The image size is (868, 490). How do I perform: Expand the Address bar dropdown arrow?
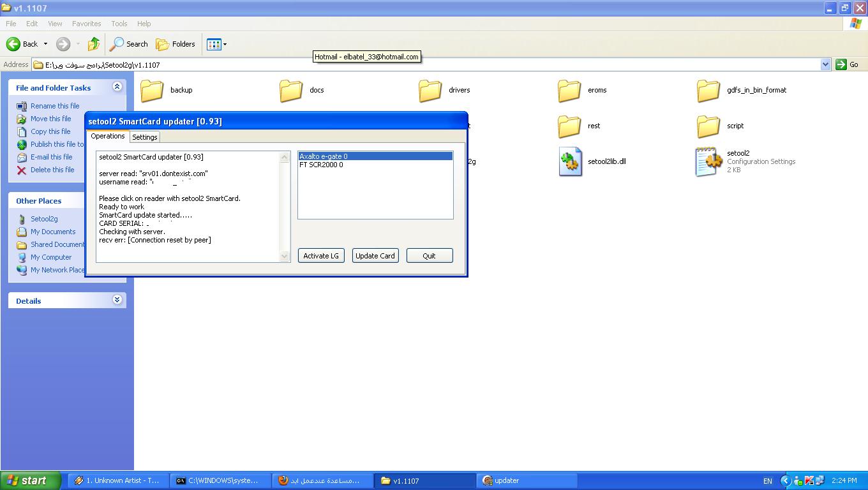[825, 64]
